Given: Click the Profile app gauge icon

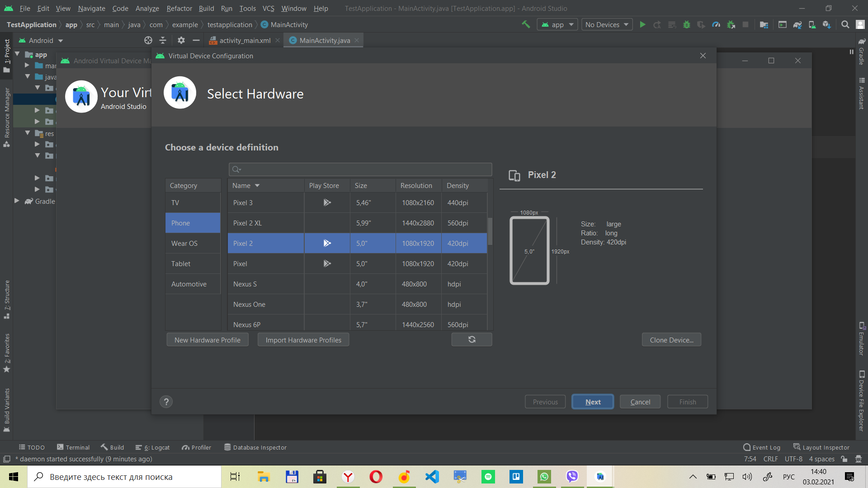Looking at the screenshot, I should coord(716,24).
